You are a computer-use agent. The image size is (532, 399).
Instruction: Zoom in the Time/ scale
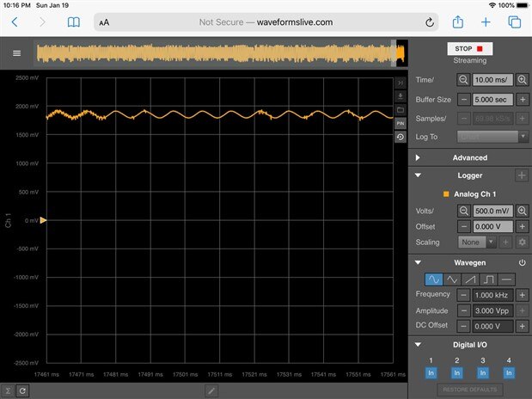tap(522, 79)
